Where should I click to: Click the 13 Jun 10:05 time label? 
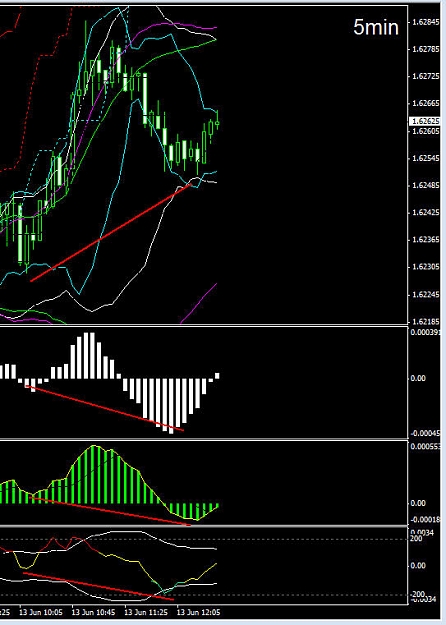[x=41, y=612]
